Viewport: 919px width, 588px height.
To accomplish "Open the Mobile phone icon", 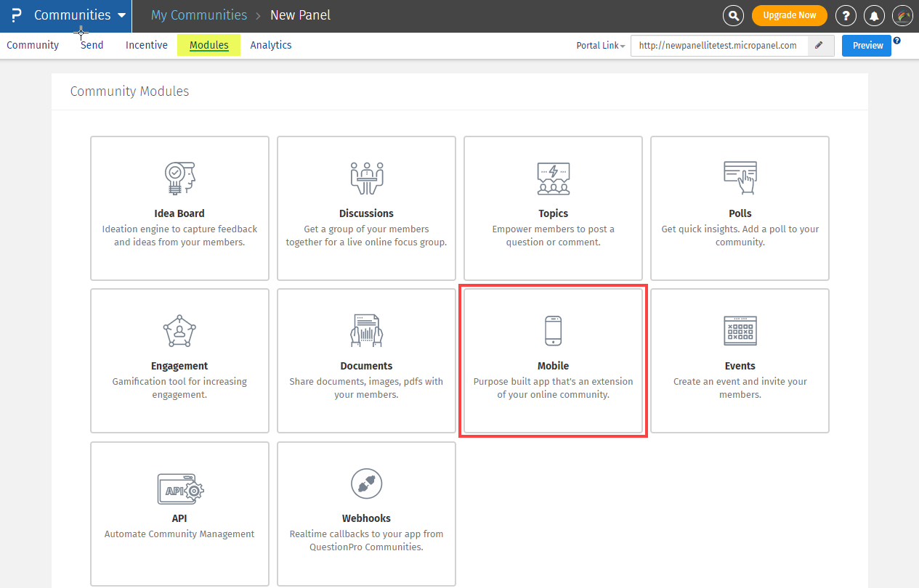I will (x=553, y=330).
